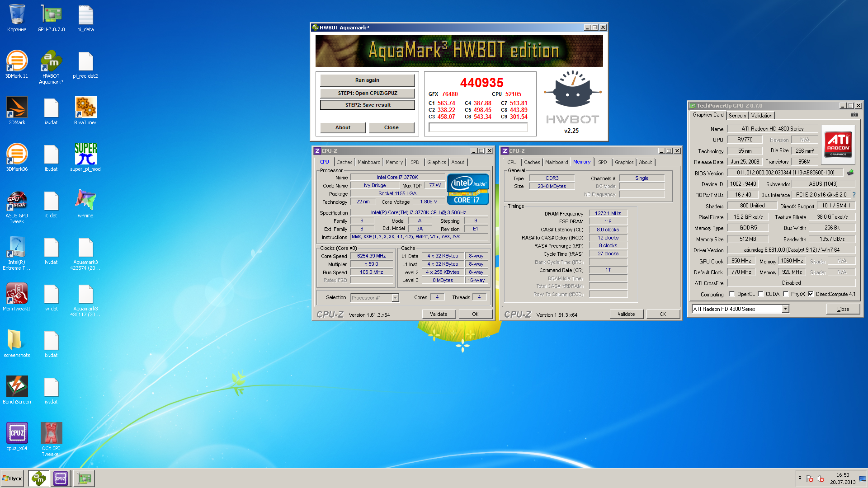Click About button in Aquamark
Screen dimensions: 868x488
coord(343,127)
